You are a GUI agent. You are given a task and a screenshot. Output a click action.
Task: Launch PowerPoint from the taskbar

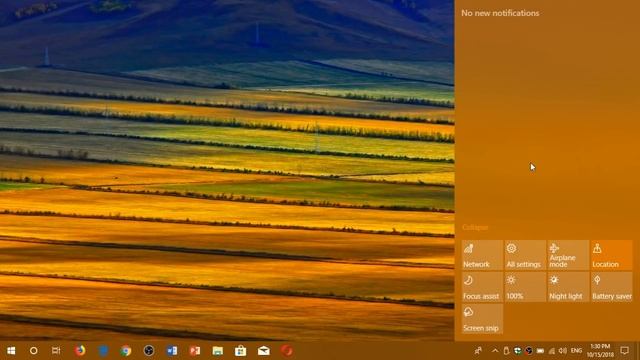coord(195,351)
